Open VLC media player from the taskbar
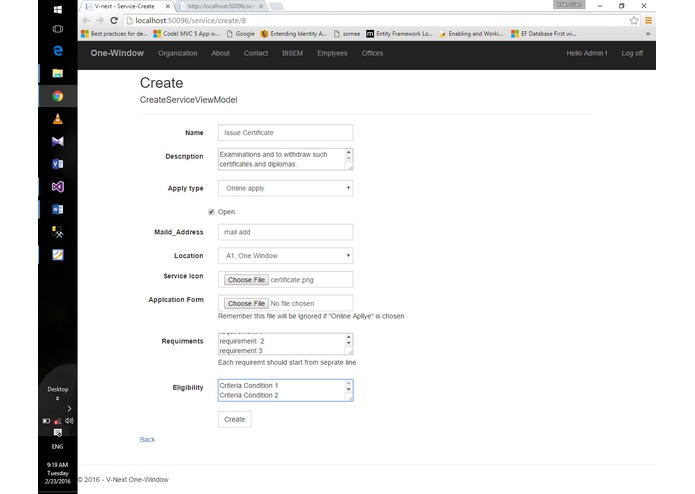Viewport: 695px width, 494px height. click(58, 118)
